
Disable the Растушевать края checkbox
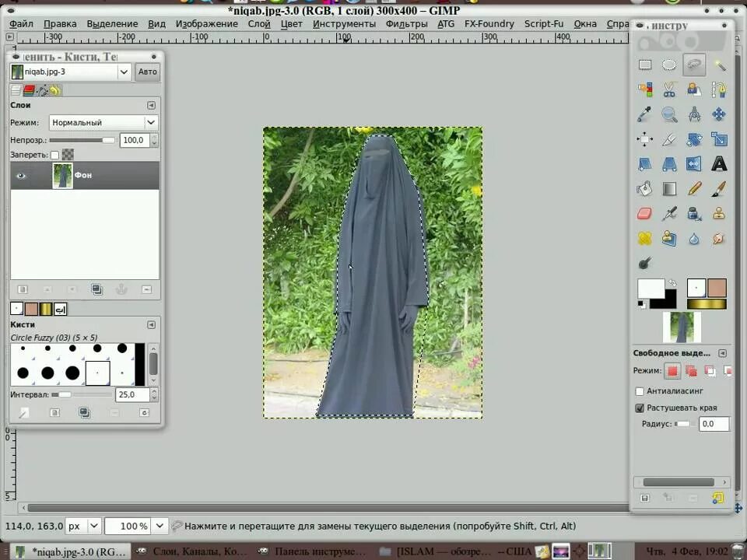[x=640, y=408]
